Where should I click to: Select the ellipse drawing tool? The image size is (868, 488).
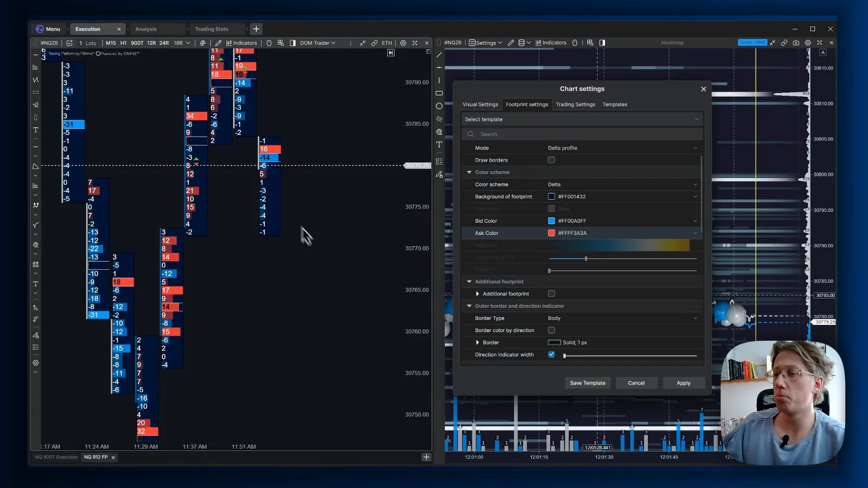[x=439, y=106]
